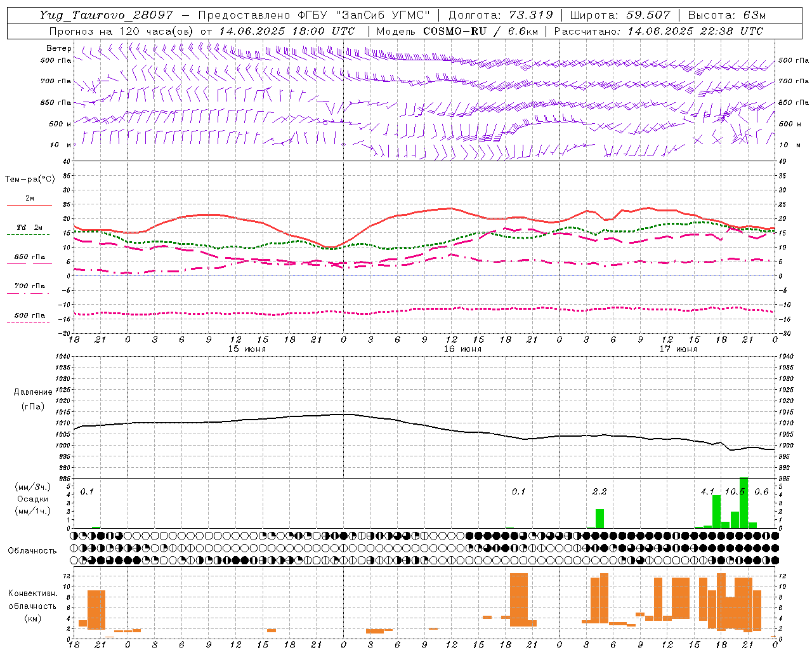812x650 pixels.
Task: Click the Тем-ра(°C) axis label
Action: point(30,180)
